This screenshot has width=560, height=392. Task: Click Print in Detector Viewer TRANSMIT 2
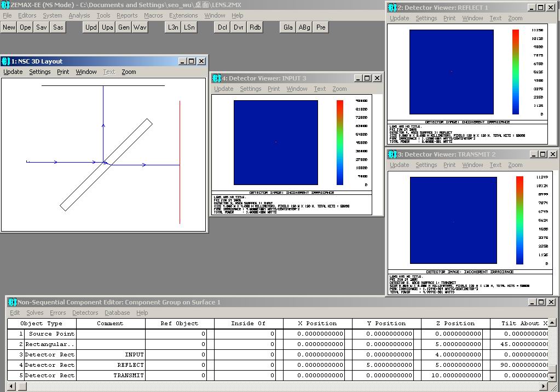click(449, 165)
